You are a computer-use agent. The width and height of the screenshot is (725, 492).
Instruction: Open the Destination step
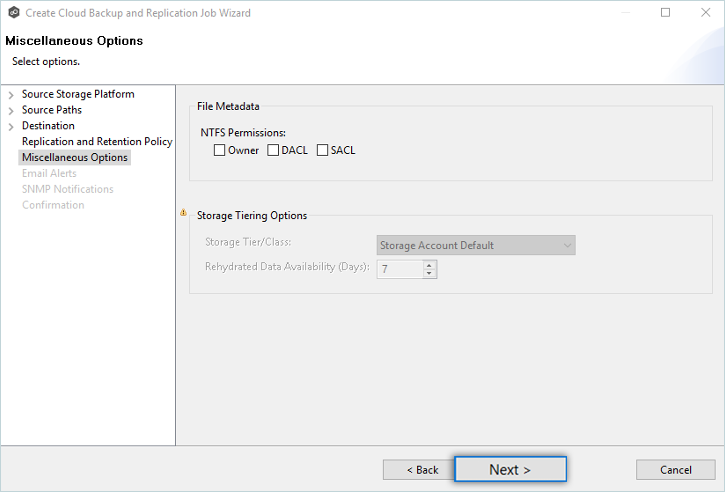(48, 126)
